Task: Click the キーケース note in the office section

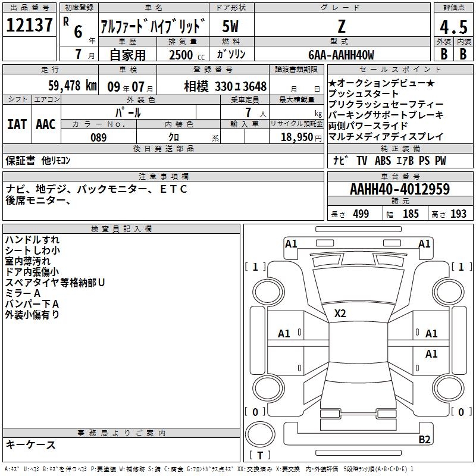Action: (31, 445)
